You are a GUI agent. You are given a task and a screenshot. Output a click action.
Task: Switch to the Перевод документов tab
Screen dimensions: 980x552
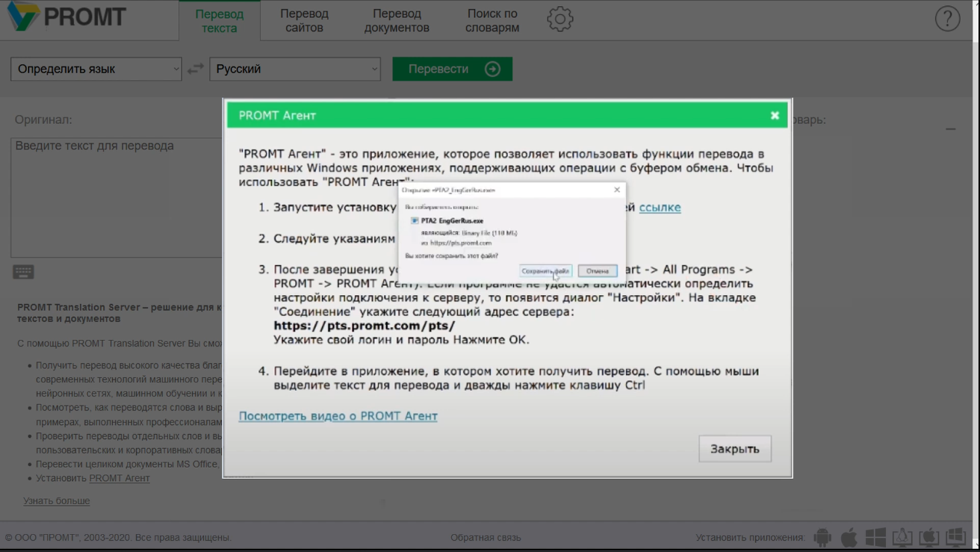coord(397,21)
